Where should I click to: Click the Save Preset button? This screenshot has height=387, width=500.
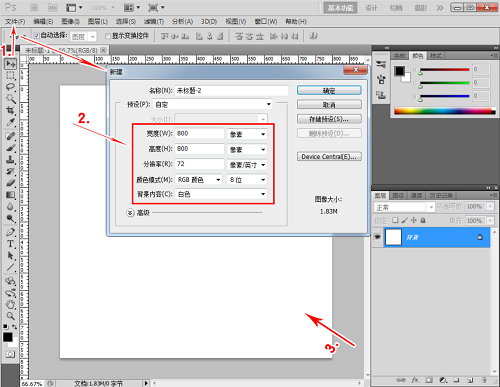click(329, 119)
